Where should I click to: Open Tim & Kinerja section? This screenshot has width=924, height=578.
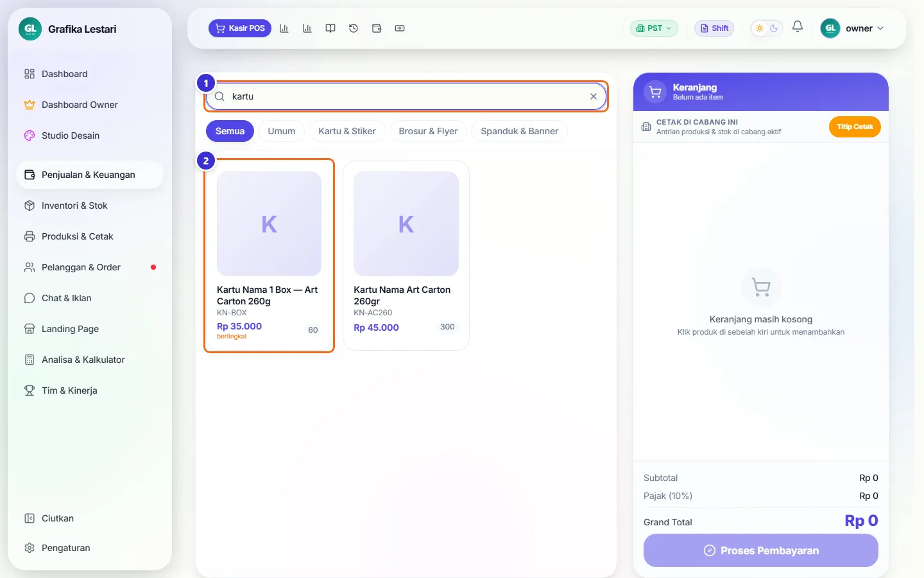click(x=90, y=390)
